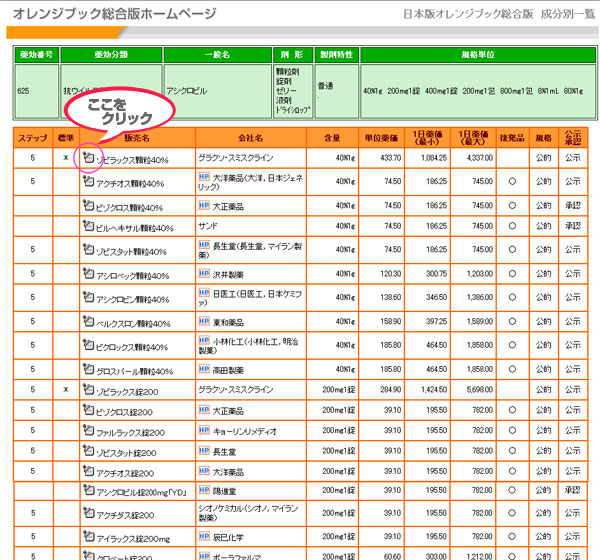600x560 pixels.
Task: Click the 一般名 green header
Action: click(x=217, y=55)
